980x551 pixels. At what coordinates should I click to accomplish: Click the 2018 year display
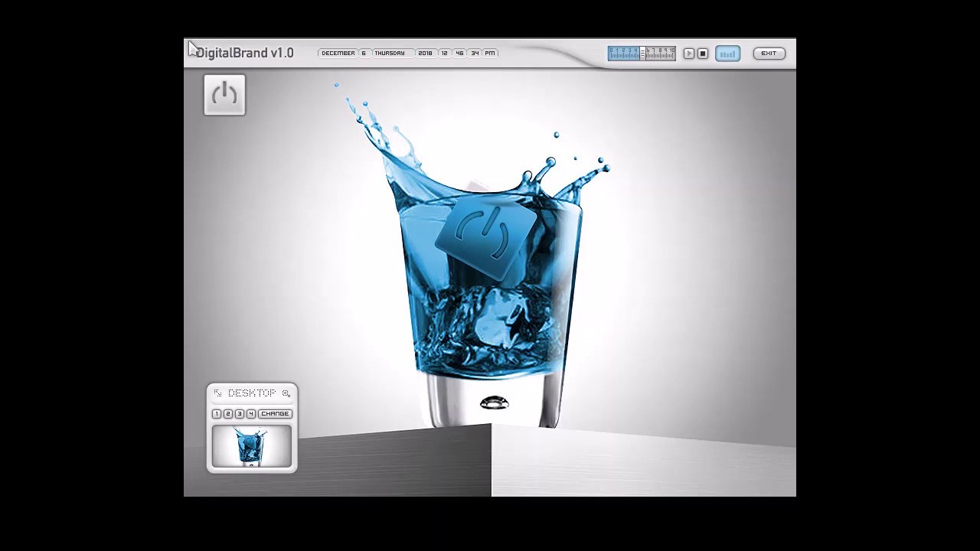(x=425, y=54)
